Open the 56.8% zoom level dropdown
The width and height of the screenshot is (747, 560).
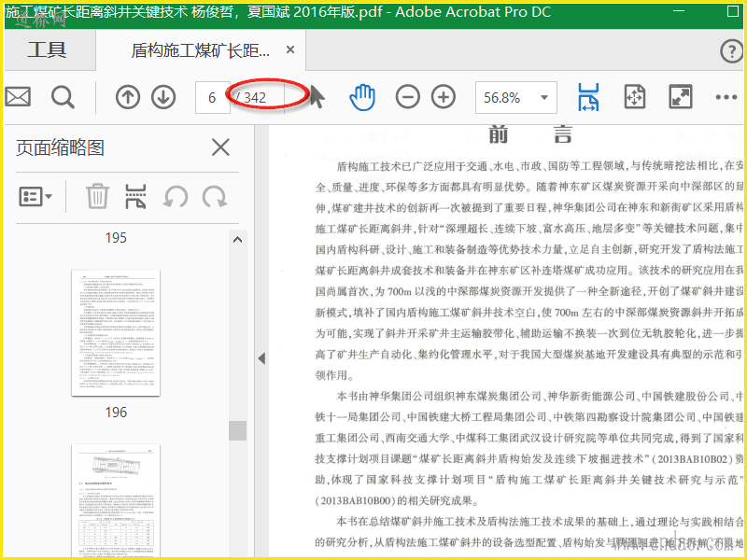click(516, 98)
